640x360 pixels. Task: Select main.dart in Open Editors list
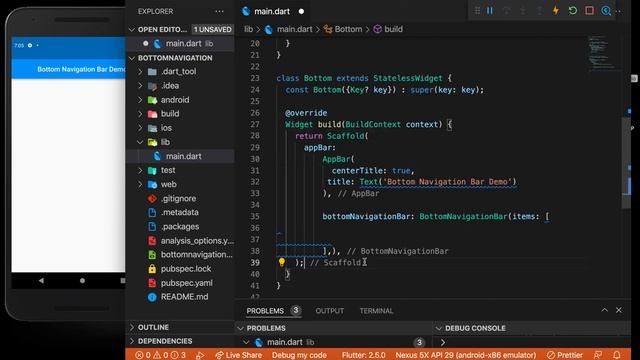click(180, 43)
